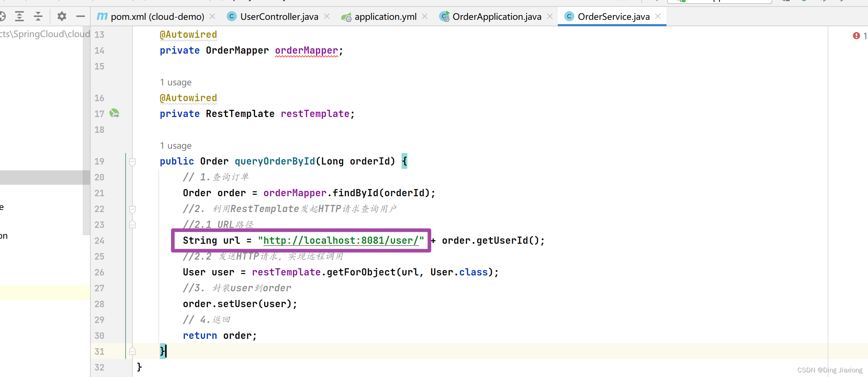Expand all items in project panel
This screenshot has height=377, width=868.
click(x=19, y=16)
